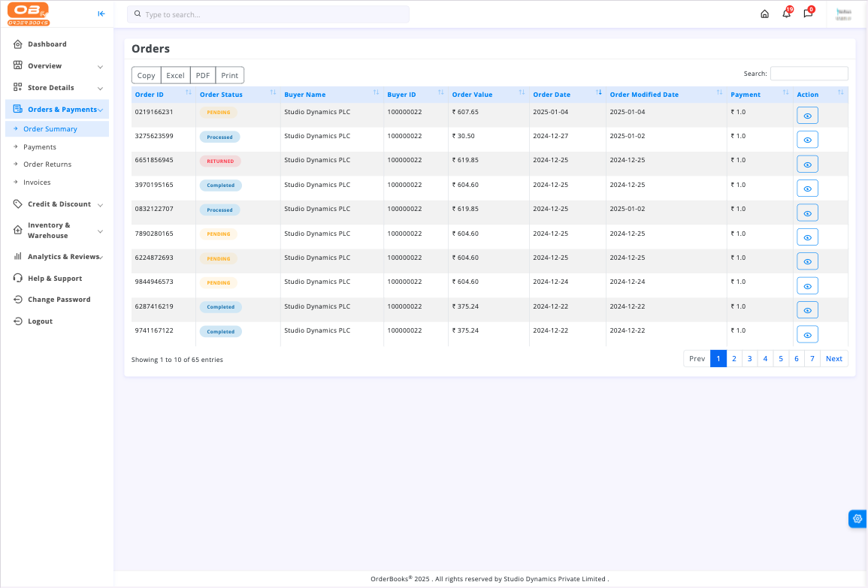This screenshot has height=588, width=868.
Task: View the returned order 6651856945 details
Action: (807, 164)
